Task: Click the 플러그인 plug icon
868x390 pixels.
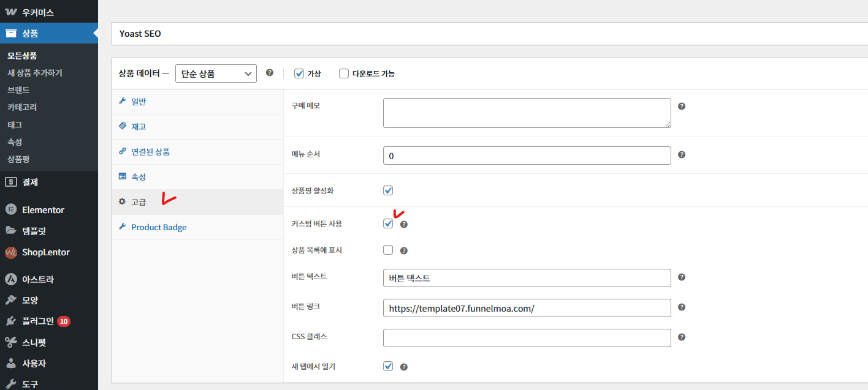Action: 10,321
